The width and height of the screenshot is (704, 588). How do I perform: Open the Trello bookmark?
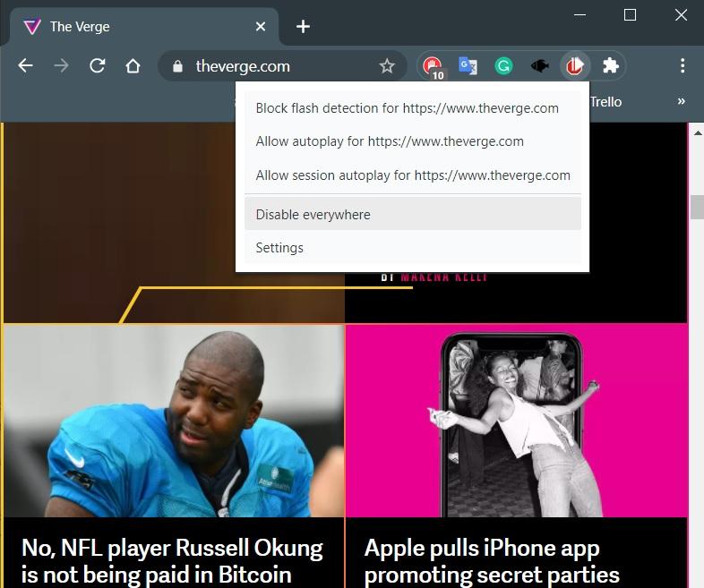point(605,102)
